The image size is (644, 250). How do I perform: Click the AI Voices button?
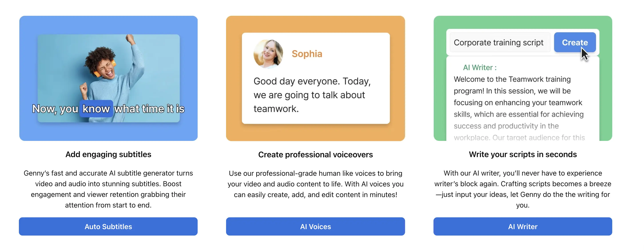tap(316, 226)
